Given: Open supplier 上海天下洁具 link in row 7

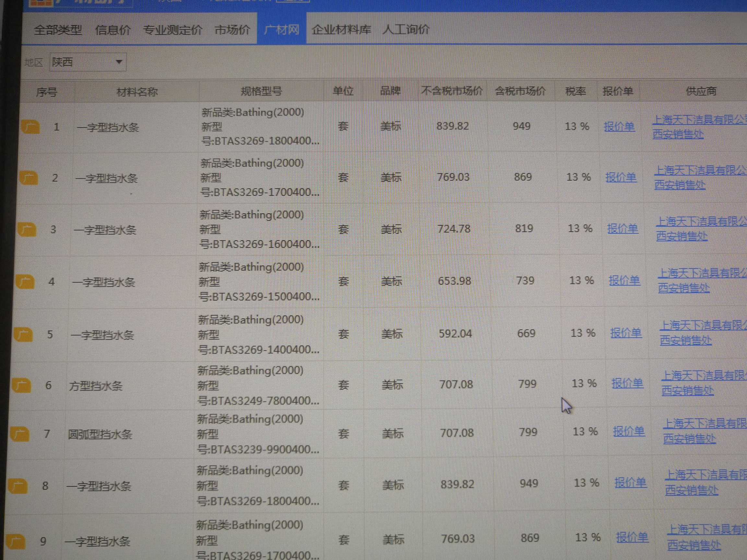Looking at the screenshot, I should [x=705, y=431].
